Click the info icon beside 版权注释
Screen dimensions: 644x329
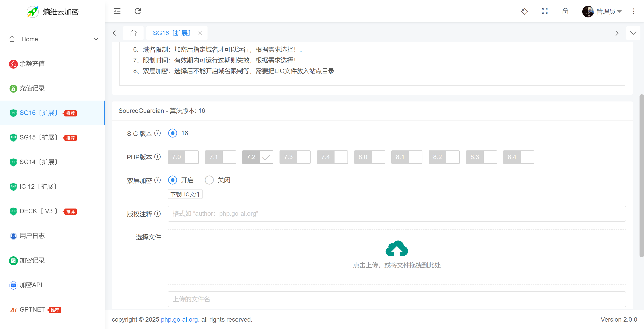[157, 214]
